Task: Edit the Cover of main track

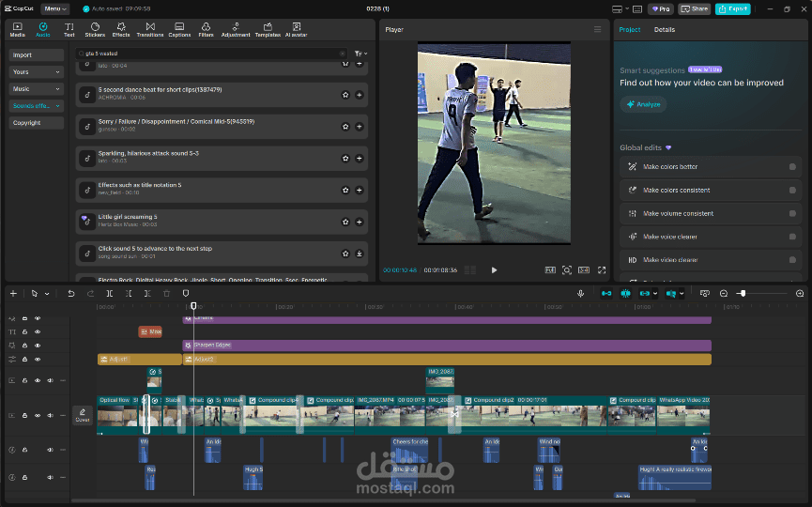Action: (x=83, y=415)
